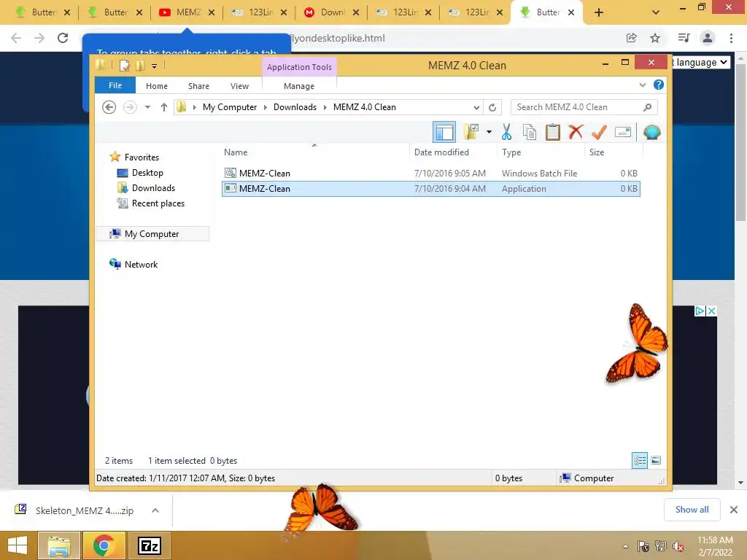This screenshot has width=747, height=560.
Task: Refresh the MEMZ 4.0 Clean folder
Action: tap(492, 107)
